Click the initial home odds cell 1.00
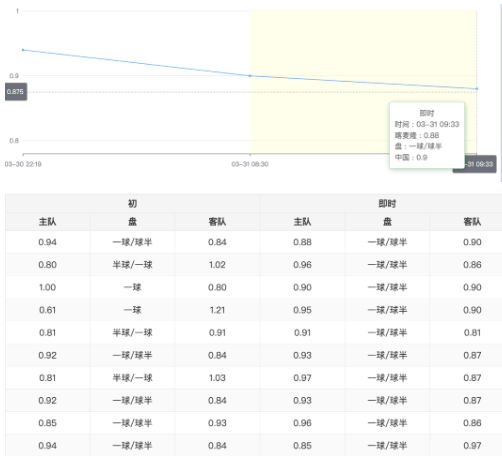The image size is (502, 456). [x=48, y=287]
